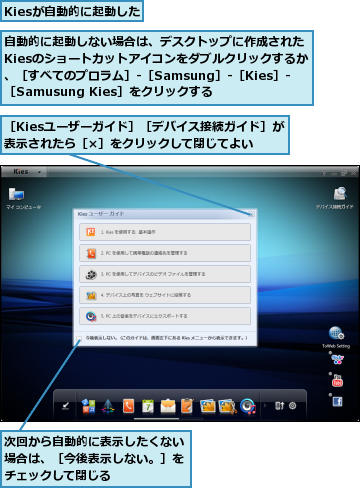The image size is (360, 488).
Task: Open the settings gear in the dock
Action: 292,406
